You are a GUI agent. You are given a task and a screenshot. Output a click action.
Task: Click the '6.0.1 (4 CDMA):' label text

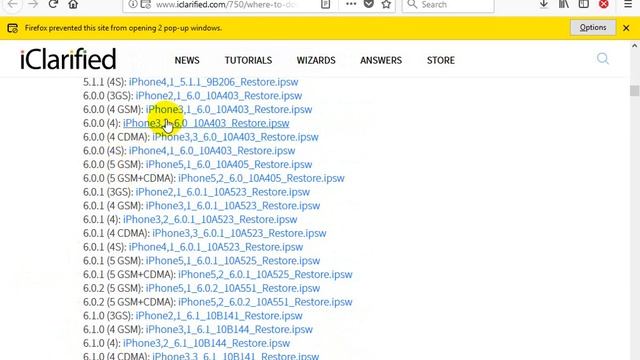tap(116, 233)
